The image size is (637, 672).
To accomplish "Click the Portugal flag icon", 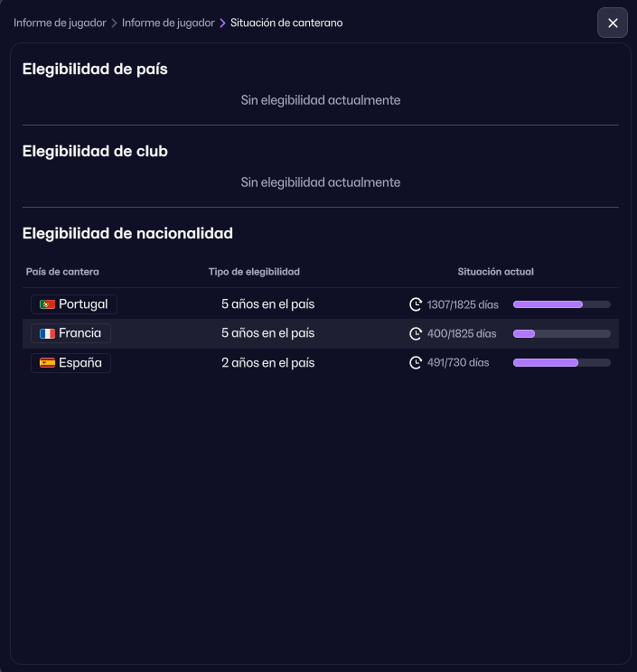I will pyautogui.click(x=48, y=304).
